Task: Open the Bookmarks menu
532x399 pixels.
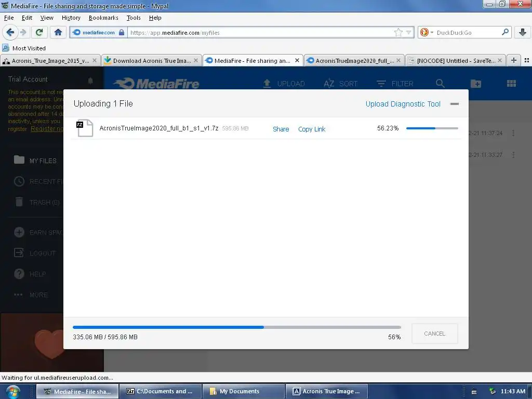Action: (103, 18)
